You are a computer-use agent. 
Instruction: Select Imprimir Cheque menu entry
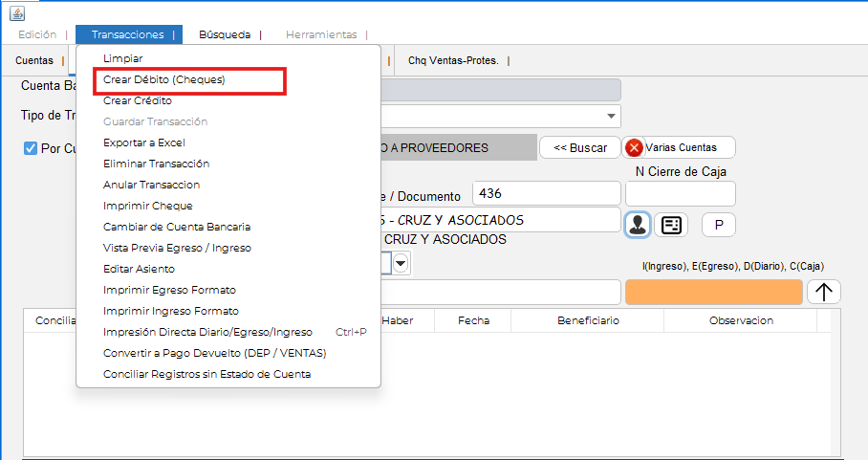pos(147,206)
